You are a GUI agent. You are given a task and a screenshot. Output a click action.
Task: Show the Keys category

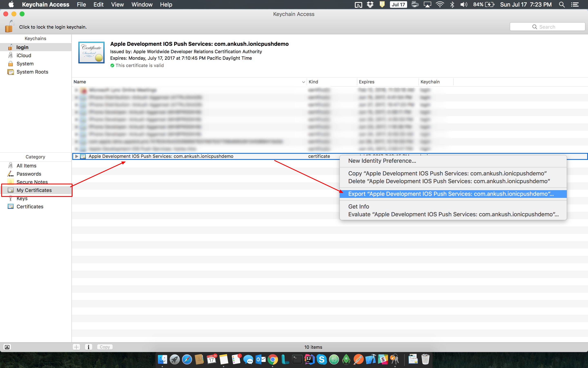click(x=36, y=198)
